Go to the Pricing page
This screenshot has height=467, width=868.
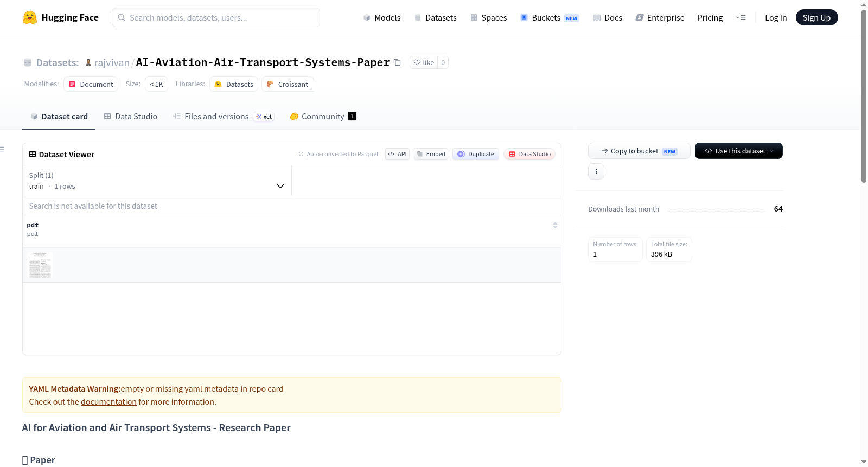pos(710,18)
